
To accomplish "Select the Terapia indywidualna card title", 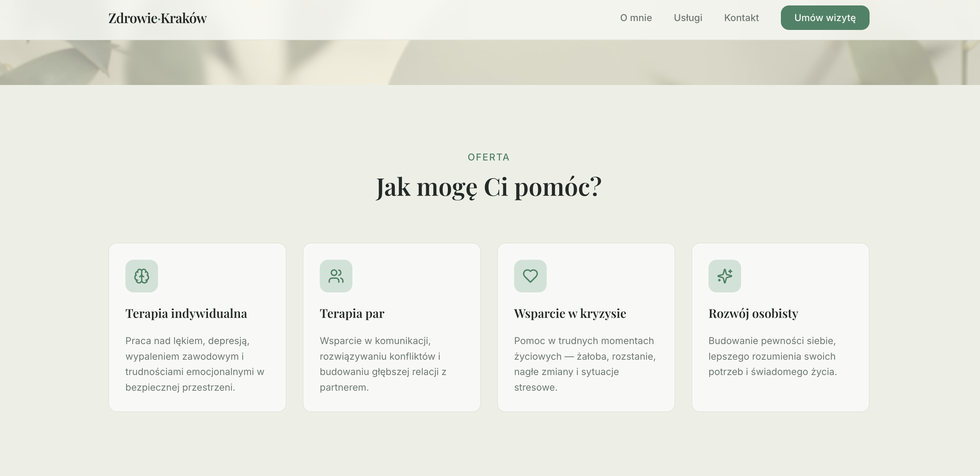I will (x=186, y=313).
